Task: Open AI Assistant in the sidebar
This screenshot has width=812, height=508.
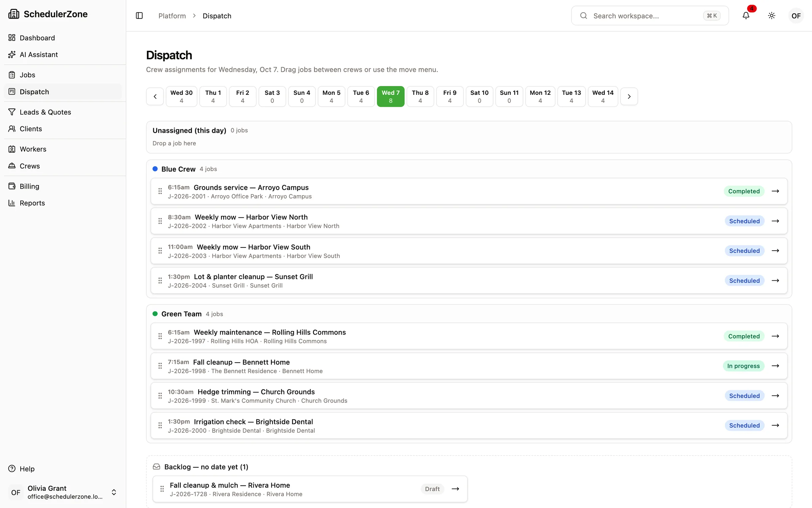Action: (63, 55)
